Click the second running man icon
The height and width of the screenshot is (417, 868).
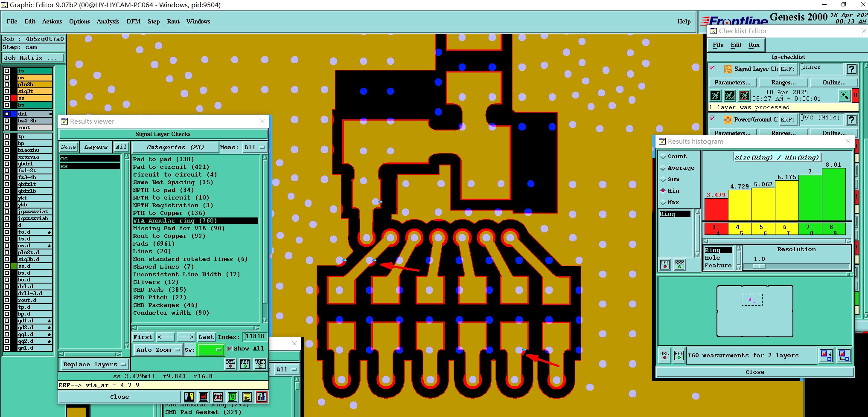pos(730,96)
